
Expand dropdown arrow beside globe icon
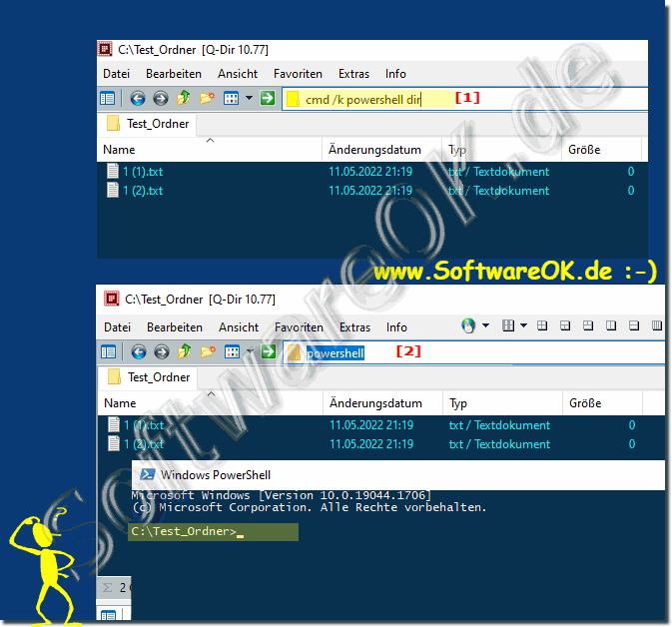click(485, 325)
